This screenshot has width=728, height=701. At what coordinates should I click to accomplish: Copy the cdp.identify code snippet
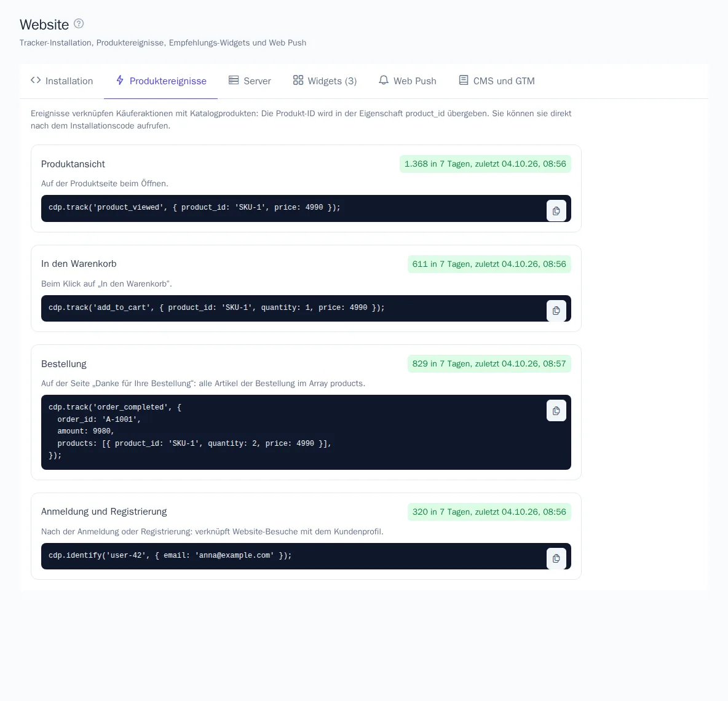(x=556, y=558)
